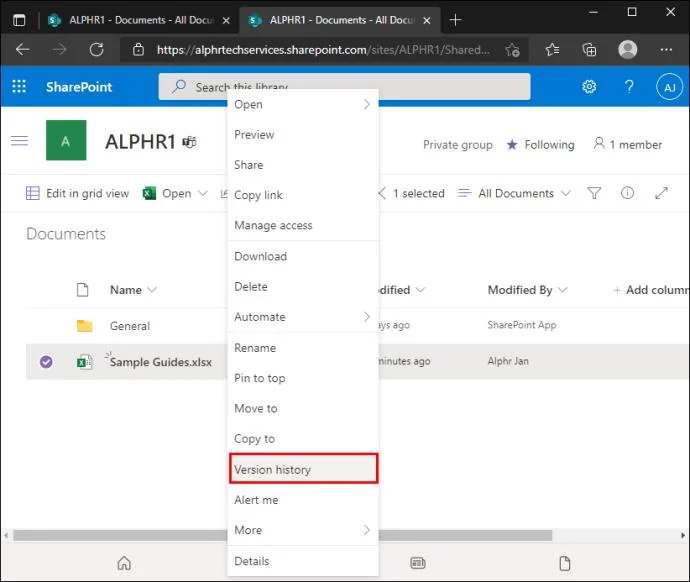Image resolution: width=690 pixels, height=582 pixels.
Task: Open browser profile avatar
Action: 628,49
